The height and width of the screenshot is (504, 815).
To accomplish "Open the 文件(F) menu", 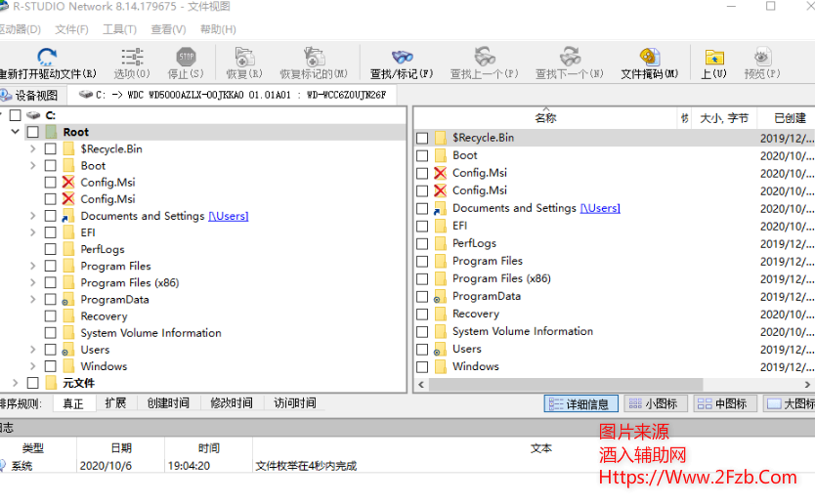I will tap(71, 29).
